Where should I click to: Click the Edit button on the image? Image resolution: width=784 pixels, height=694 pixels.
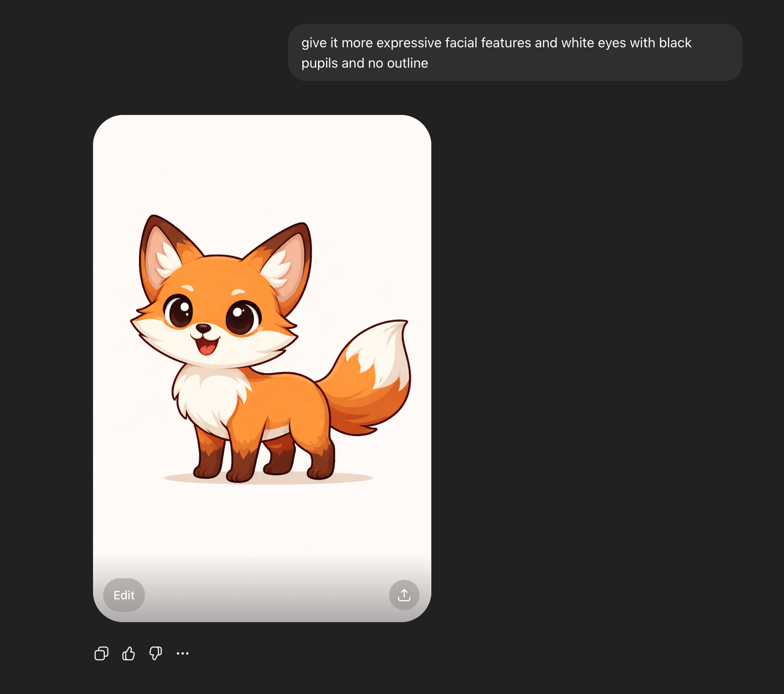tap(124, 595)
